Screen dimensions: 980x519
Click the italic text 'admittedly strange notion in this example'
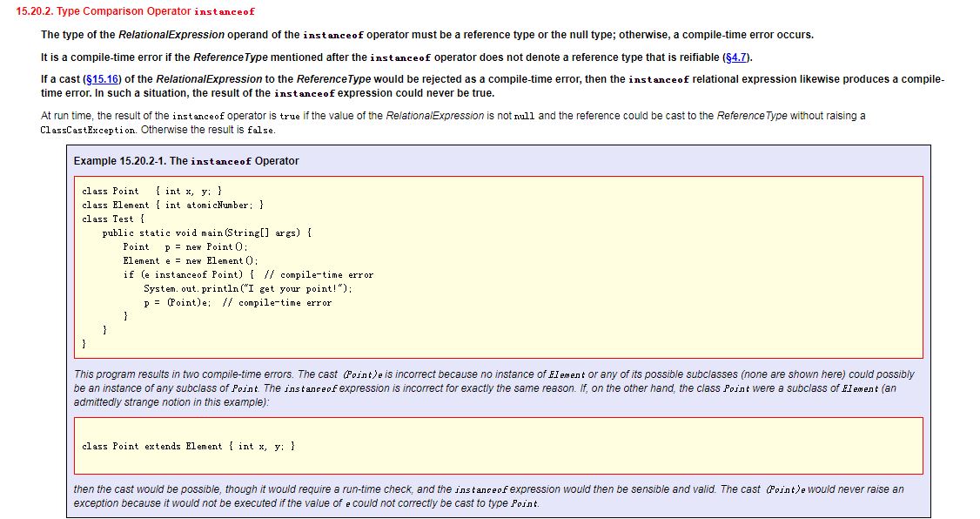click(171, 402)
